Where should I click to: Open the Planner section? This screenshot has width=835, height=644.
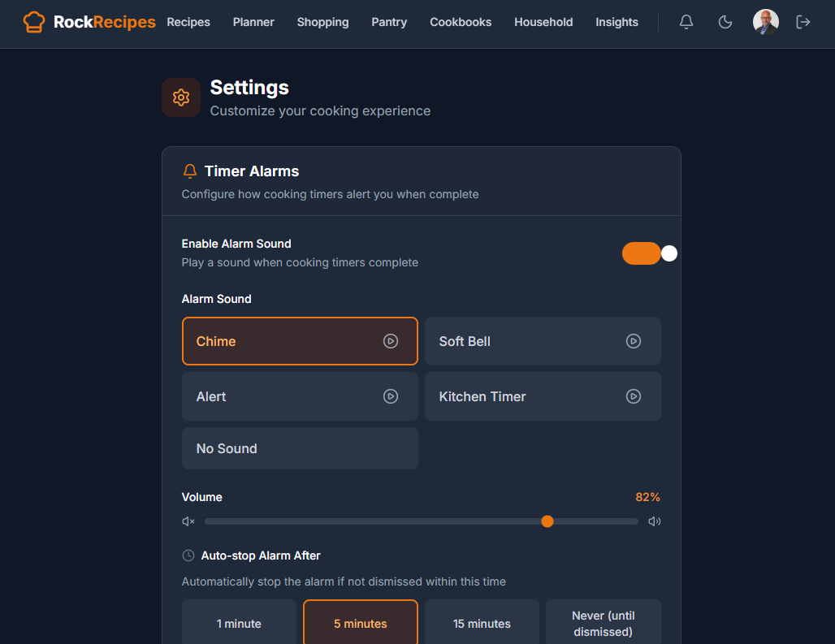[253, 22]
